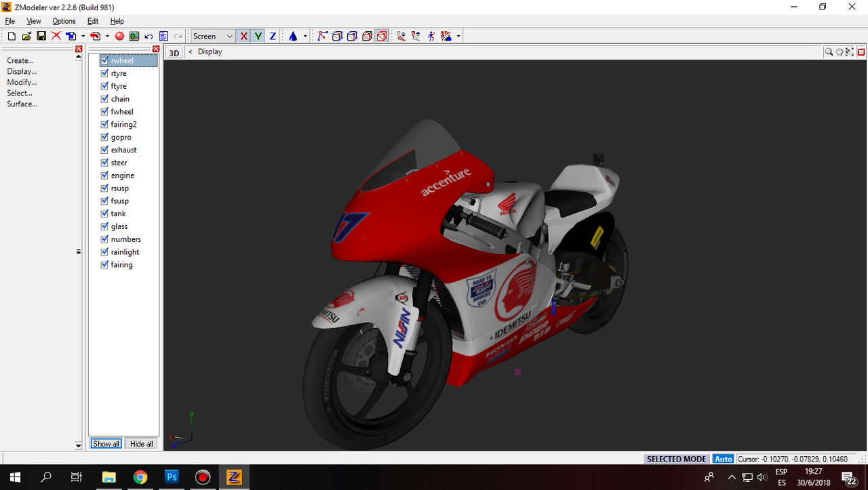Viewport: 868px width, 490px height.
Task: Toggle Z axis constraint button
Action: [x=273, y=36]
